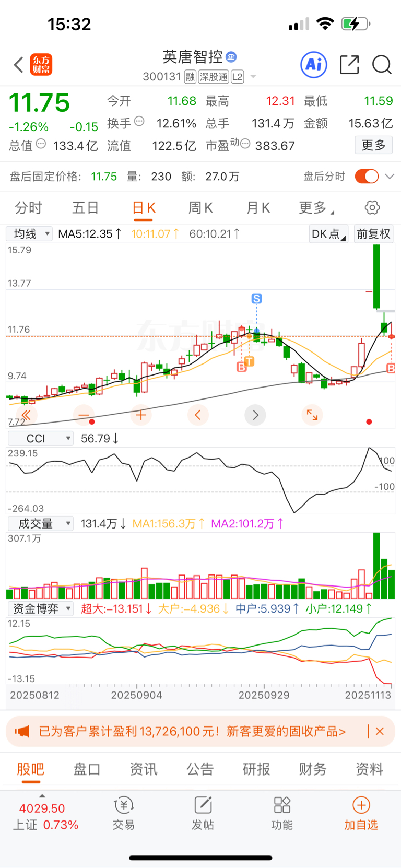Open the 均线 indicator dropdown
The image size is (401, 868).
click(29, 233)
